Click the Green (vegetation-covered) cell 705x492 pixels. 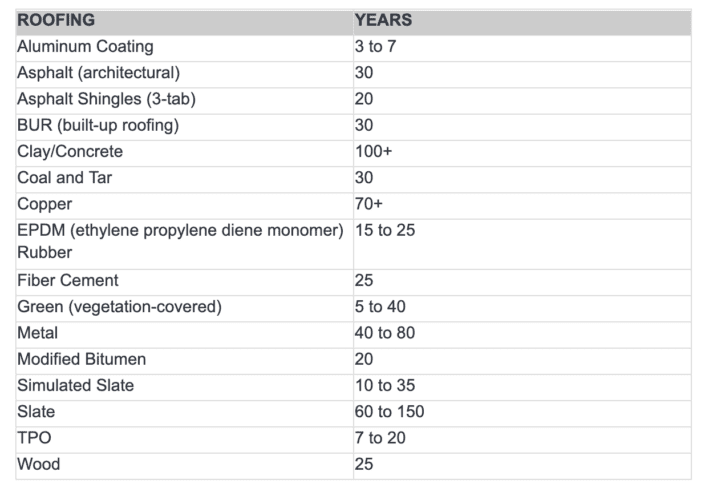click(x=118, y=307)
